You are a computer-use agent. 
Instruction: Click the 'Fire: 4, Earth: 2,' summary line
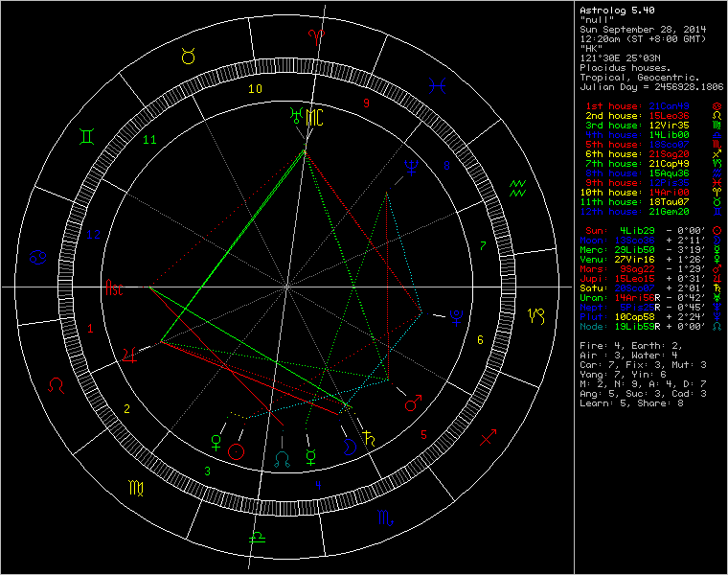pos(631,346)
